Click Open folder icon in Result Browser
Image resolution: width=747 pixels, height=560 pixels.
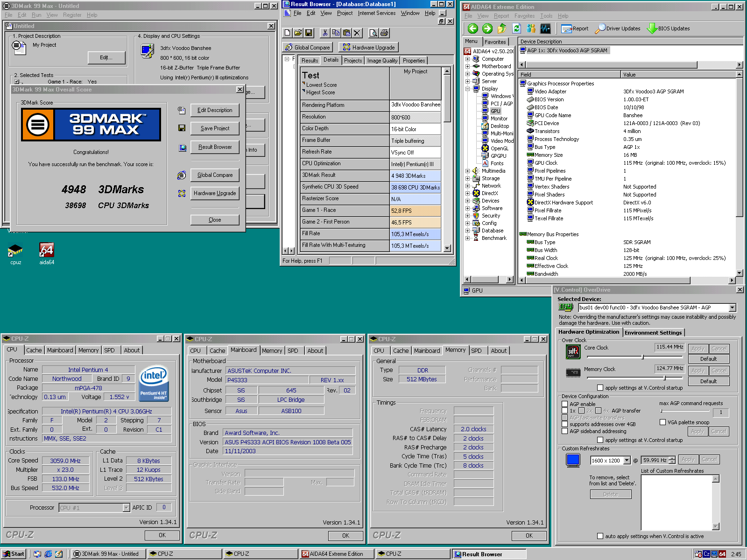point(298,33)
